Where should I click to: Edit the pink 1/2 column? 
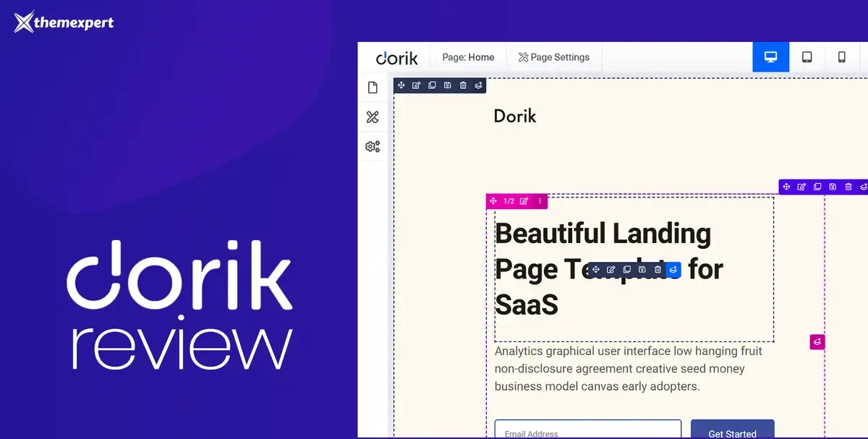click(x=524, y=201)
